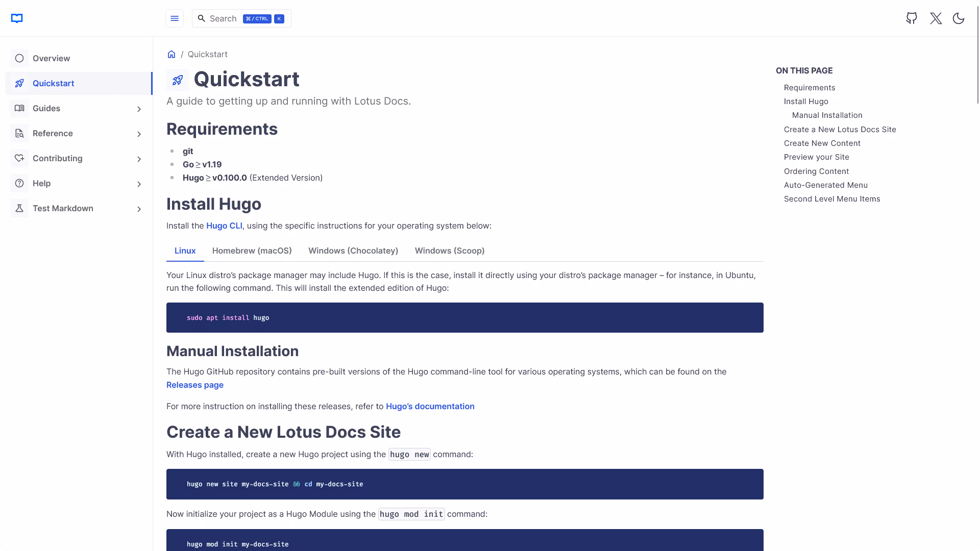This screenshot has height=551, width=980.
Task: Click the Overview circle icon in sidebar
Action: pyautogui.click(x=19, y=58)
